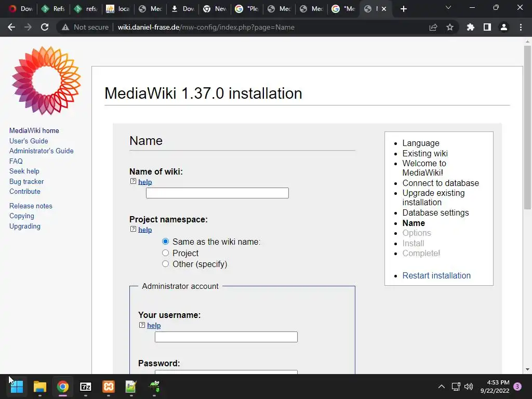
Task: Open notification center badge
Action: pos(517,387)
